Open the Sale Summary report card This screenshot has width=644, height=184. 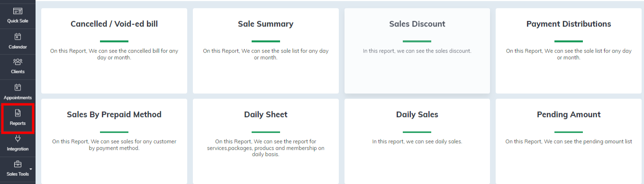point(266,51)
